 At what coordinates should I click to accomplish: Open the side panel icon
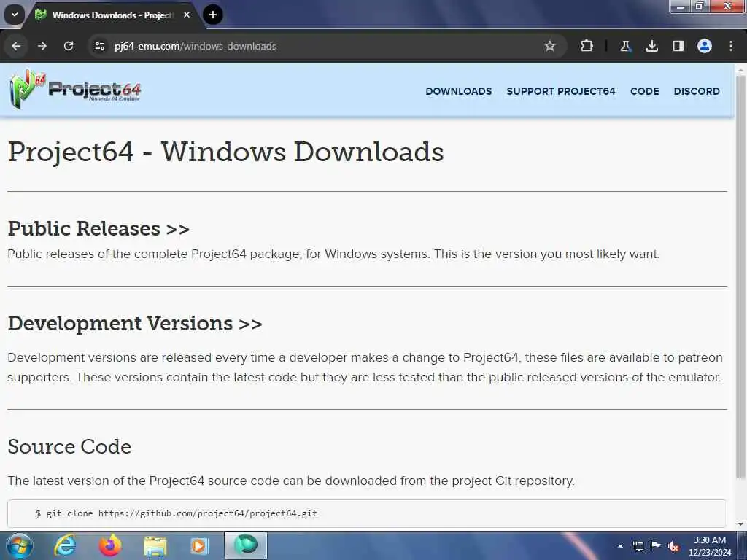[678, 46]
